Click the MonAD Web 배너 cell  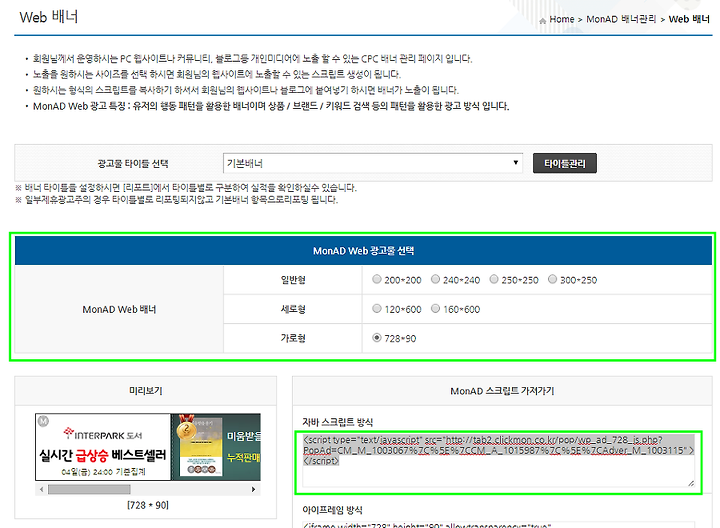click(x=119, y=309)
